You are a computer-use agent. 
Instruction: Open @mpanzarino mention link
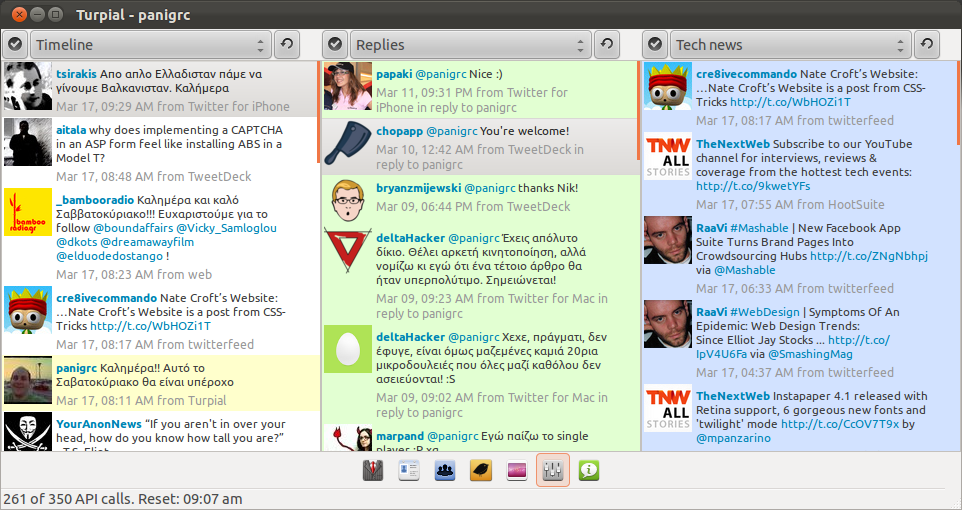point(733,438)
